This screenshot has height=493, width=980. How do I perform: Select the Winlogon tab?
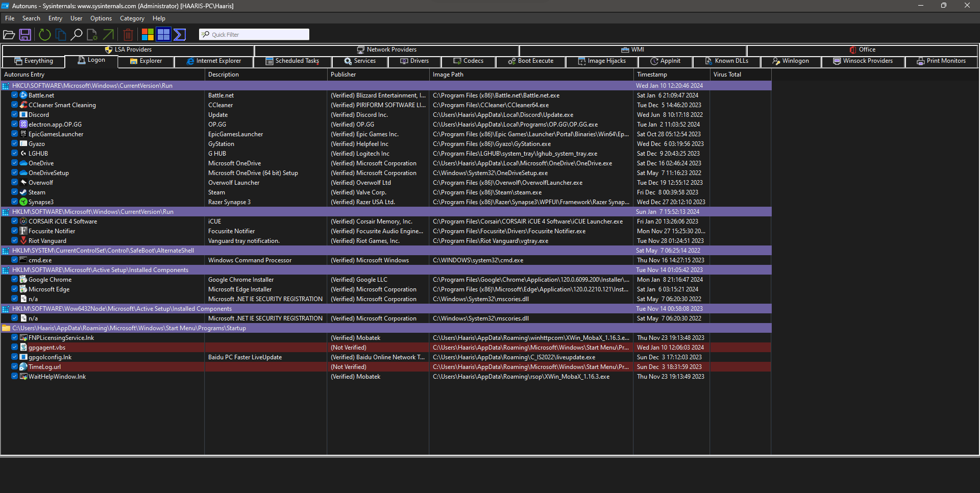791,61
